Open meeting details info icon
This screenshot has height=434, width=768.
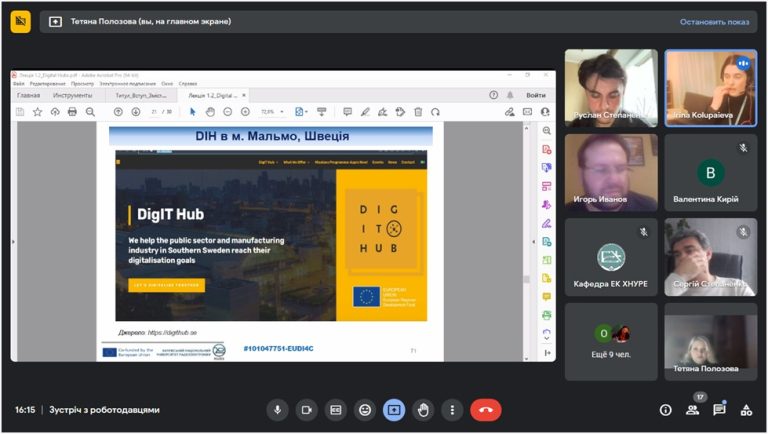(665, 410)
